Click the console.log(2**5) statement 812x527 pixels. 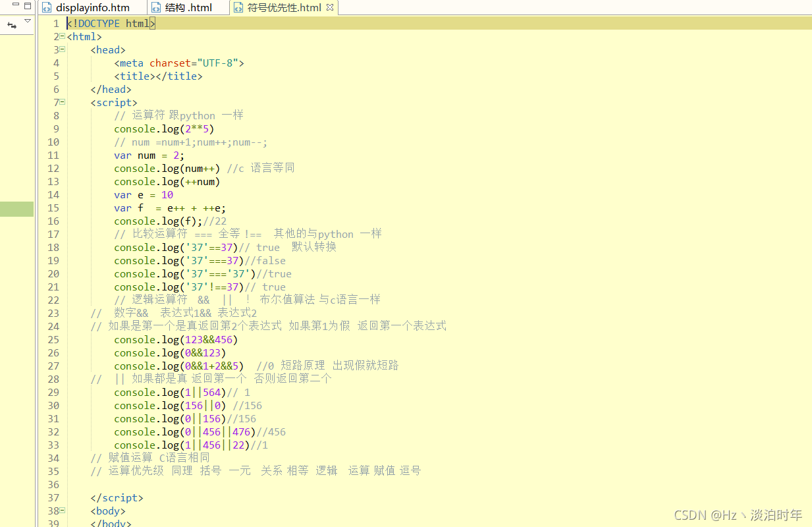tap(164, 129)
